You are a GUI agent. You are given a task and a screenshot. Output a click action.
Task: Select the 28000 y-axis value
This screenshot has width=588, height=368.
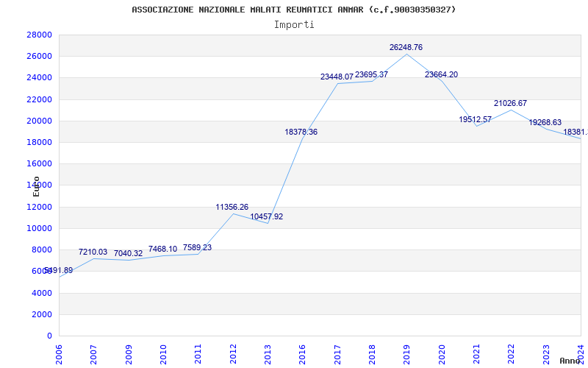pyautogui.click(x=40, y=35)
